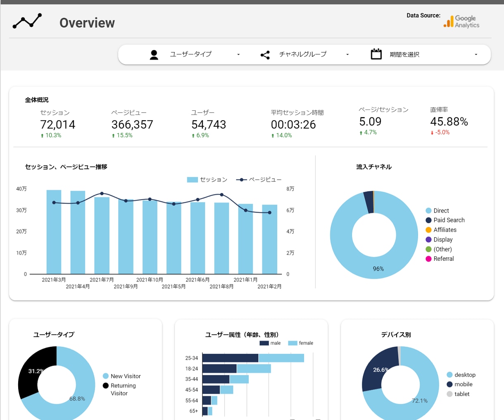Click the 72.1% desktop donut segment
Image resolution: width=504 pixels, height=420 pixels.
tap(419, 400)
